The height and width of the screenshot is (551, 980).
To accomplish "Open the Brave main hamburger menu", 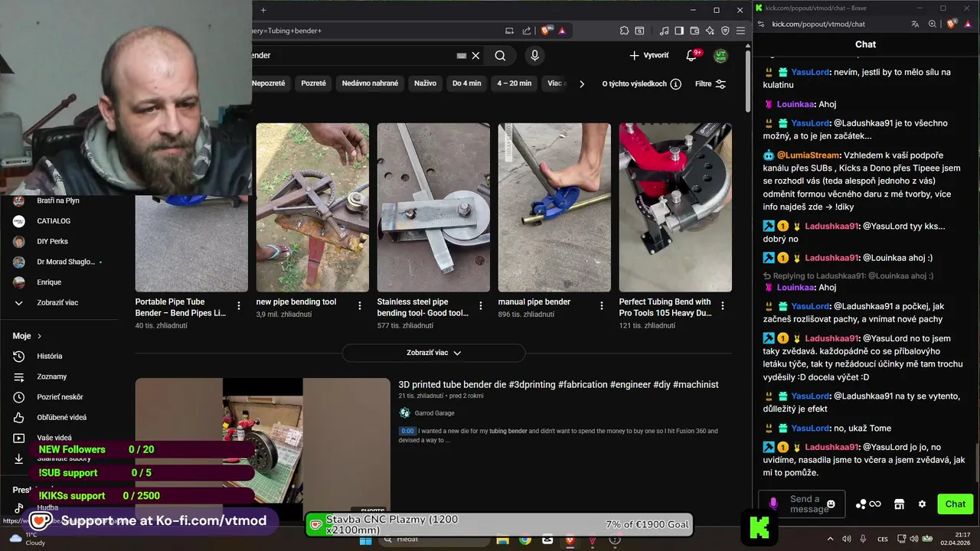I will pos(740,31).
